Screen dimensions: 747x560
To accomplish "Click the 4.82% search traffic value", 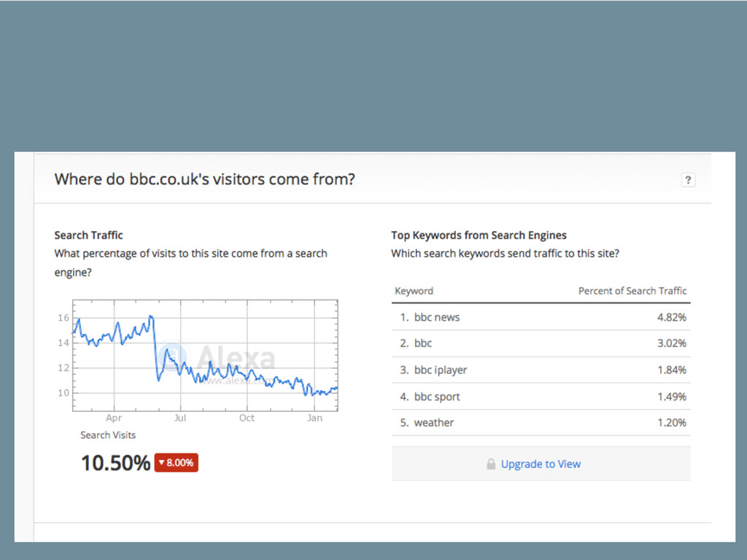I will (x=672, y=317).
